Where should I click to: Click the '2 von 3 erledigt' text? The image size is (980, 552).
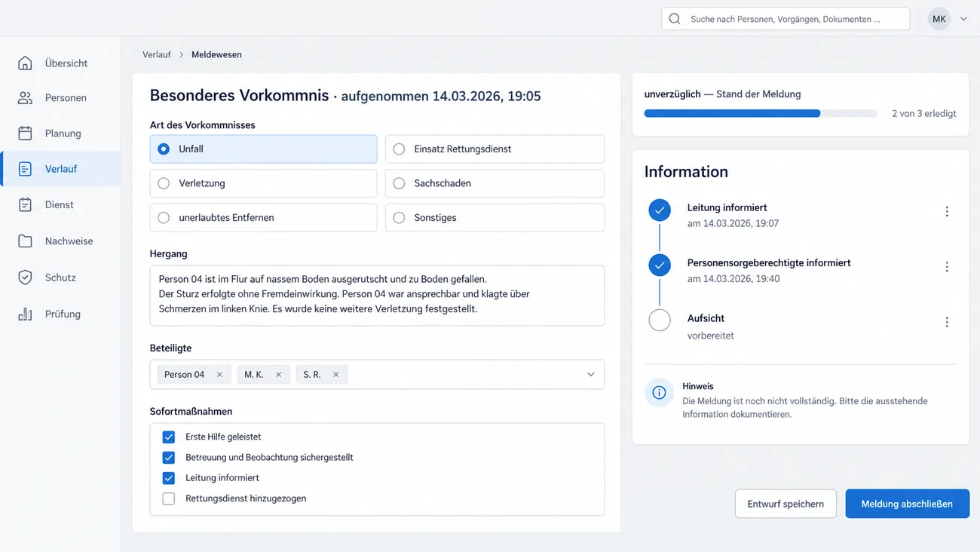[924, 114]
